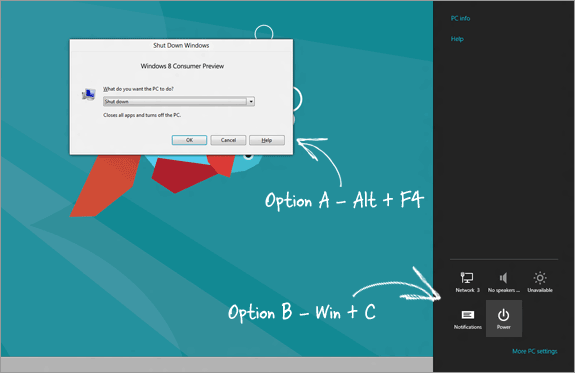Click the gray taskbar at the bottom

[x=217, y=364]
